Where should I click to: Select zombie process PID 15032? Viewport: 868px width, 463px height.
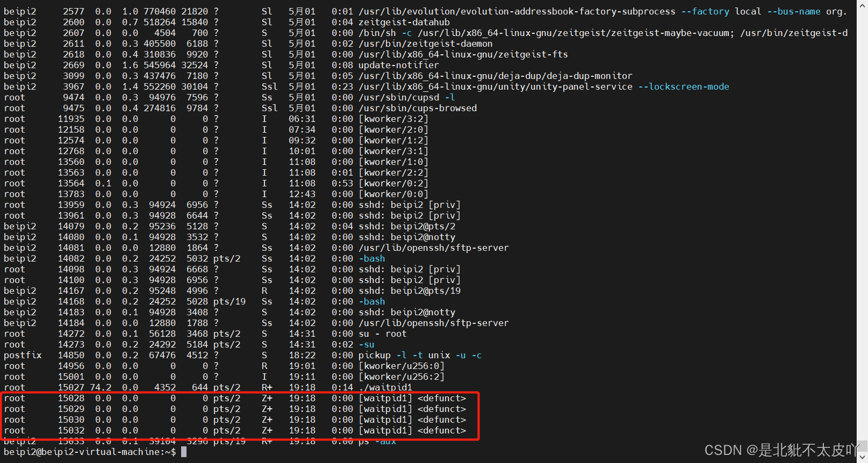click(x=71, y=430)
